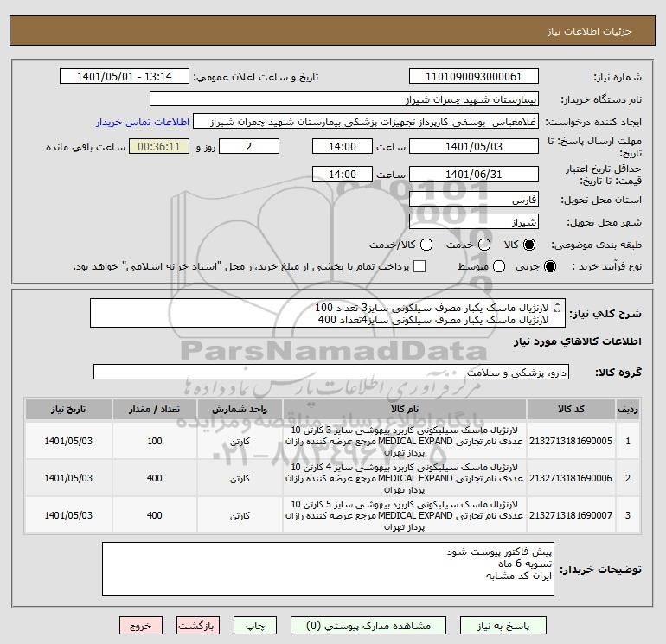Click the date 1401/05/03 cell in row 3

pyautogui.click(x=68, y=515)
